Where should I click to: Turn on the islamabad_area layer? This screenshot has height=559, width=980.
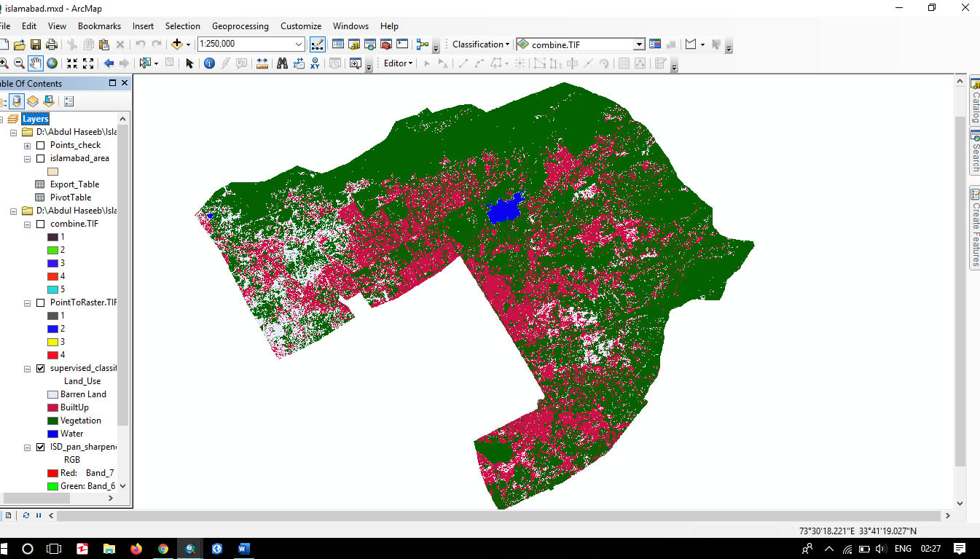[40, 159]
